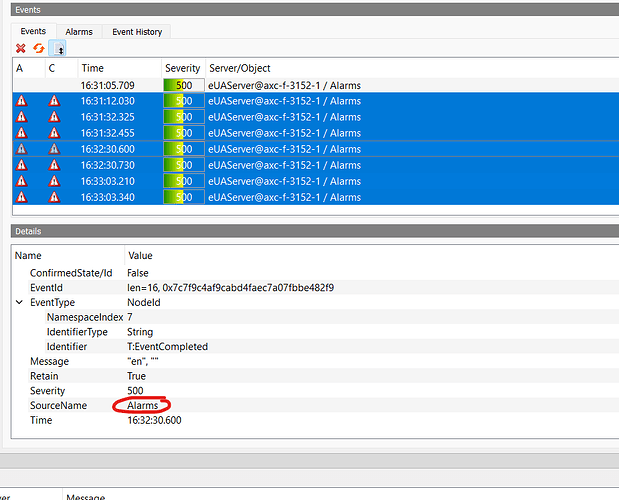
Task: Click the orange refresh events icon
Action: click(39, 48)
